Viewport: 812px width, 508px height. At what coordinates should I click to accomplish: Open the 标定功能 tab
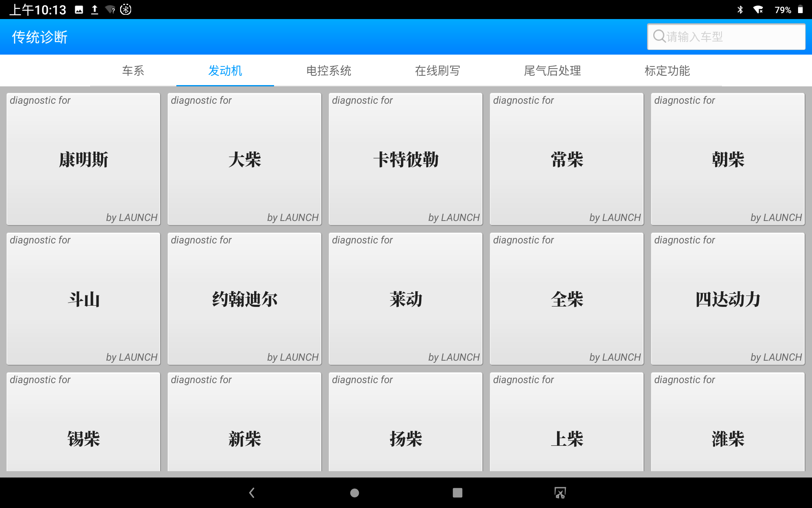click(667, 71)
